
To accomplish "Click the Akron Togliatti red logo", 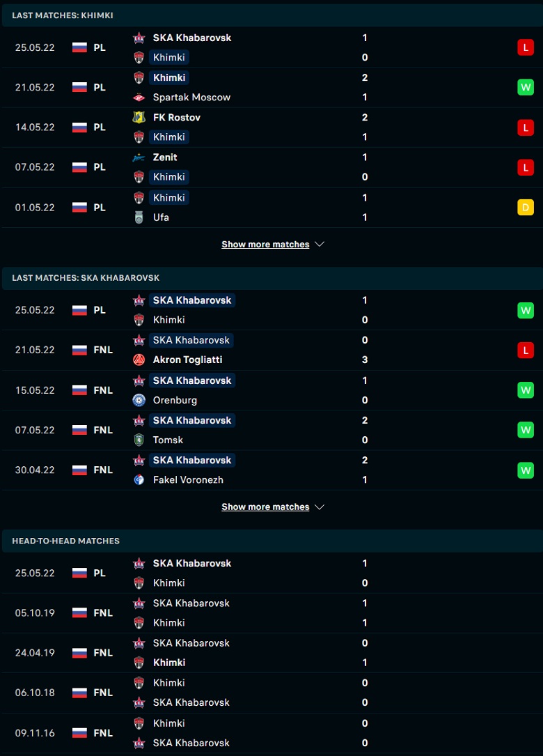I will [x=139, y=360].
